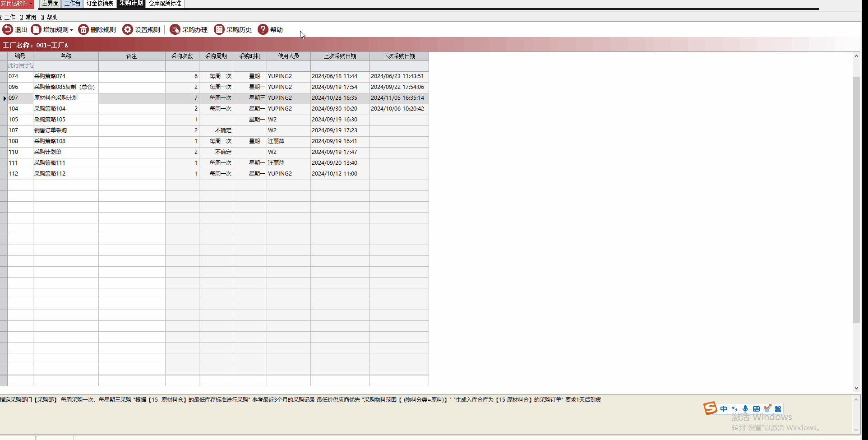Click the 备注 column header

point(132,56)
